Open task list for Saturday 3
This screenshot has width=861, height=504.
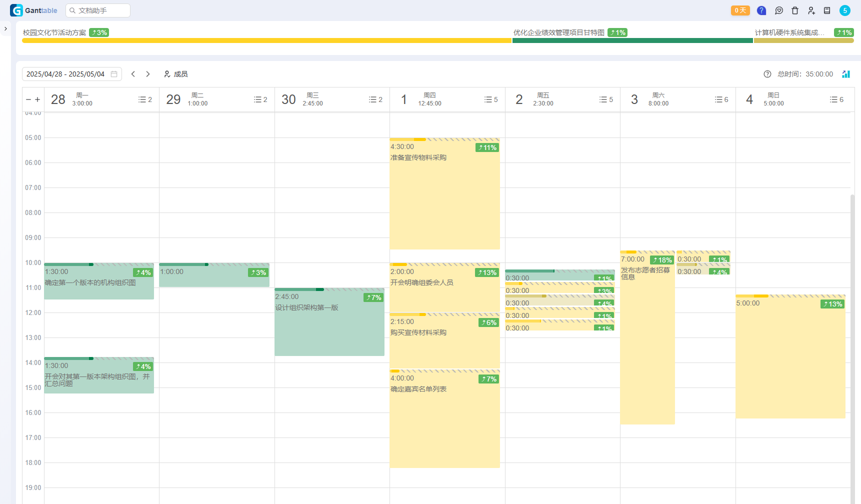tap(721, 99)
